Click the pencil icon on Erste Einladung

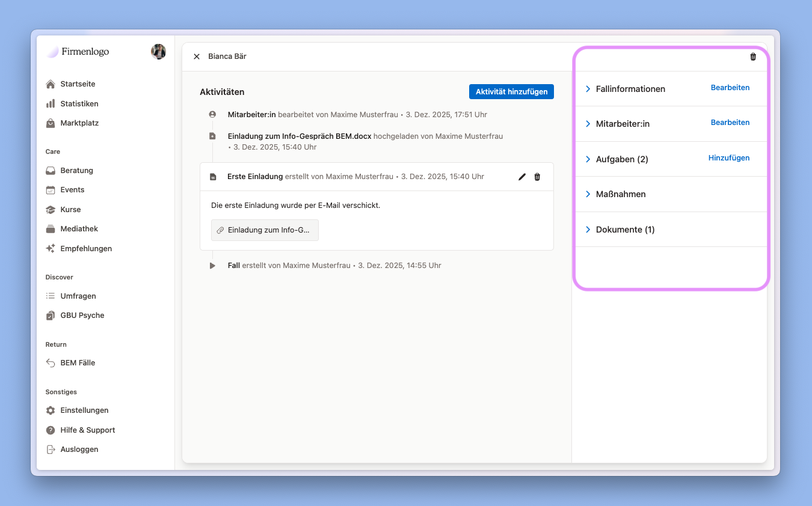coord(521,177)
